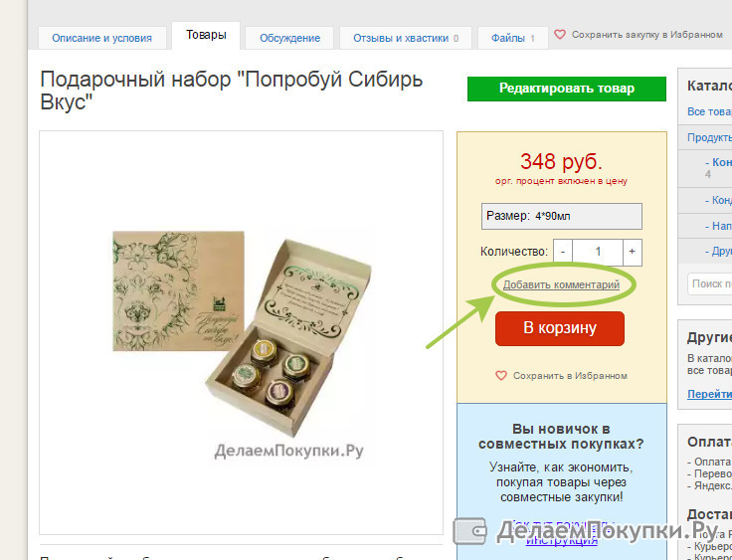Screen dimensions: 732x560
Task: Open the Описание и условия tab
Action: point(101,38)
